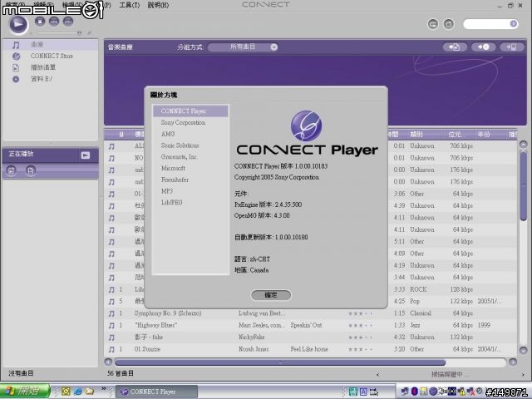Open the 所有曲目 grouping dropdown
The image size is (532, 399).
click(243, 47)
